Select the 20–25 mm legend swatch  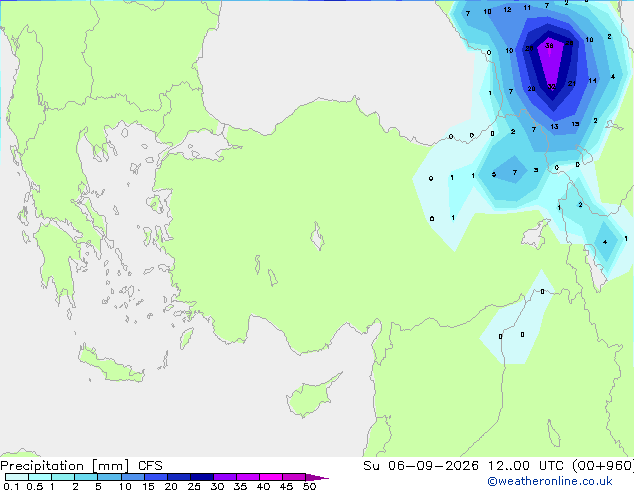[178, 477]
